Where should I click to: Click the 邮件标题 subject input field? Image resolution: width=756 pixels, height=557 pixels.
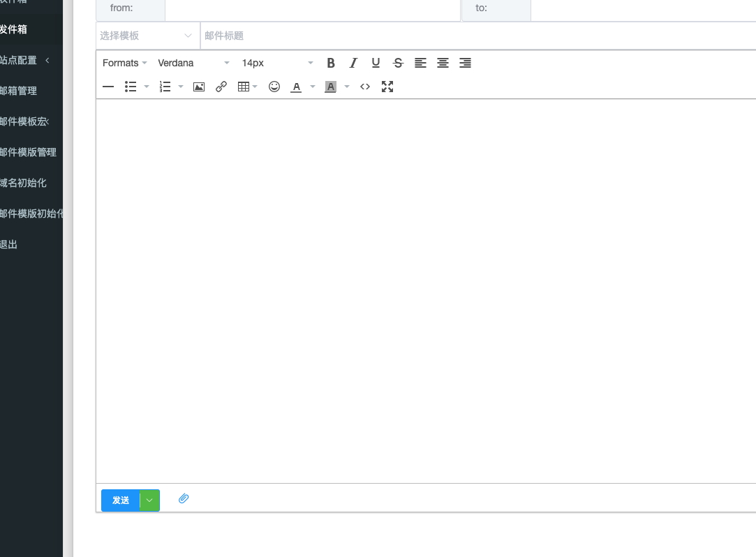point(475,36)
